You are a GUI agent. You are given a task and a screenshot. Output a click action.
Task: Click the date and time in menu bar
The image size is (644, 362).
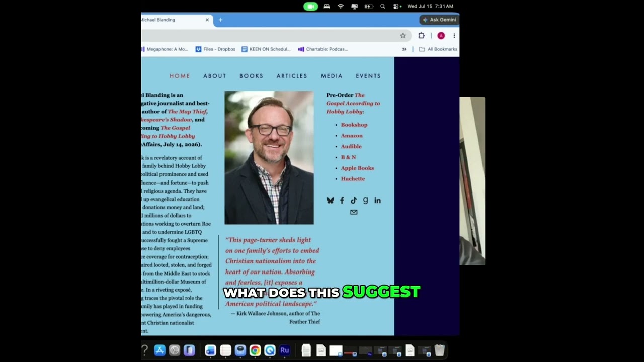[430, 7]
